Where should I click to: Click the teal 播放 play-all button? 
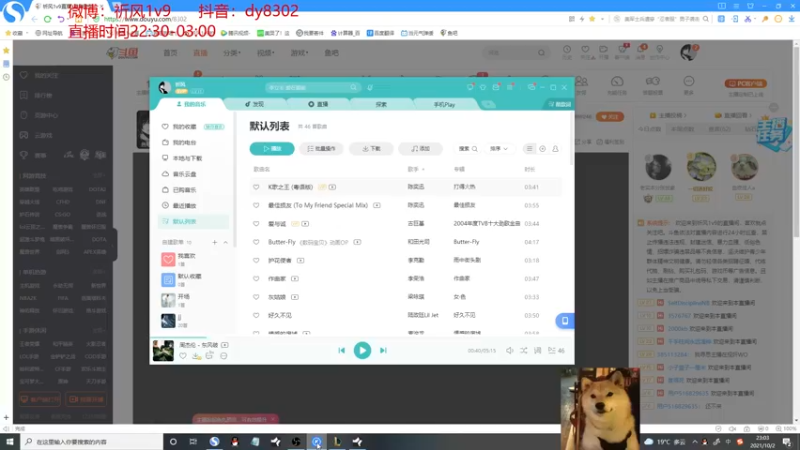click(272, 148)
